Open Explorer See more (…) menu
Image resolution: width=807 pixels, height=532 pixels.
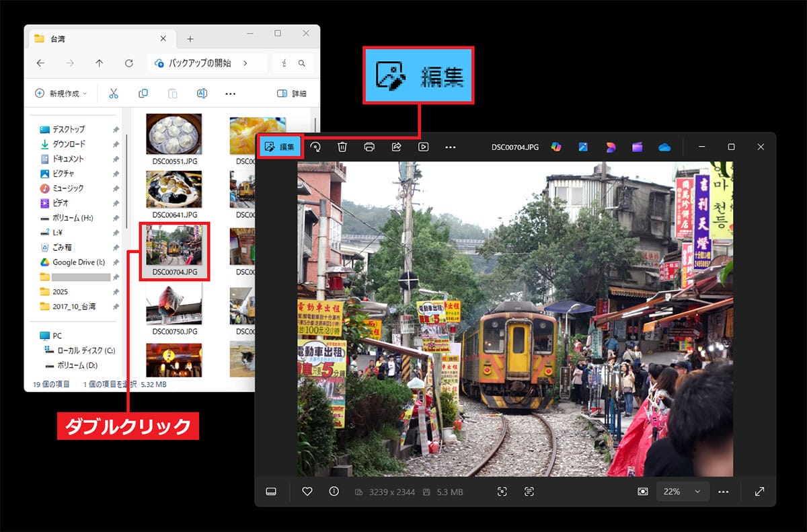coord(231,93)
